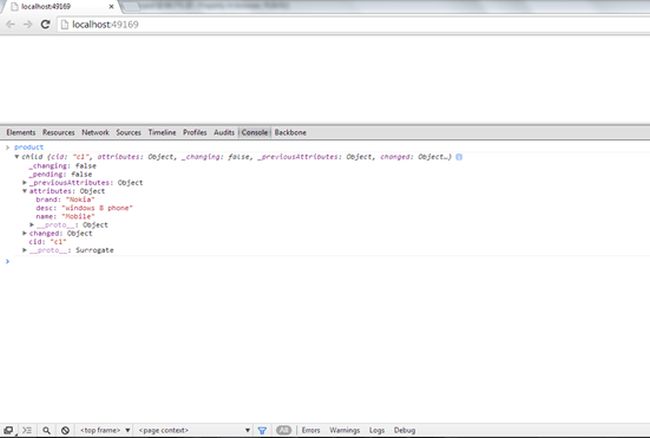Toggle dock to main window icon

tap(8, 431)
